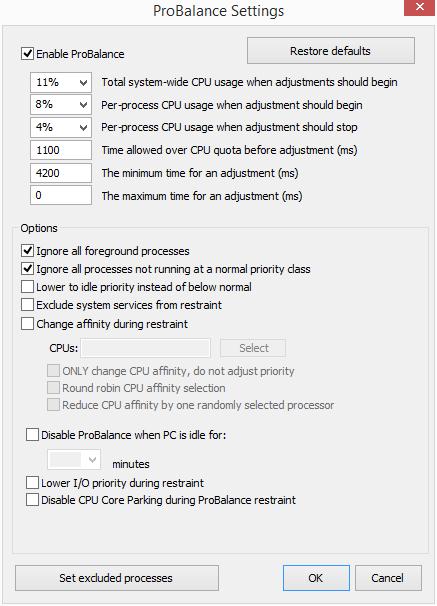Enable Lower to idle priority option
The height and width of the screenshot is (606, 437).
coord(27,287)
